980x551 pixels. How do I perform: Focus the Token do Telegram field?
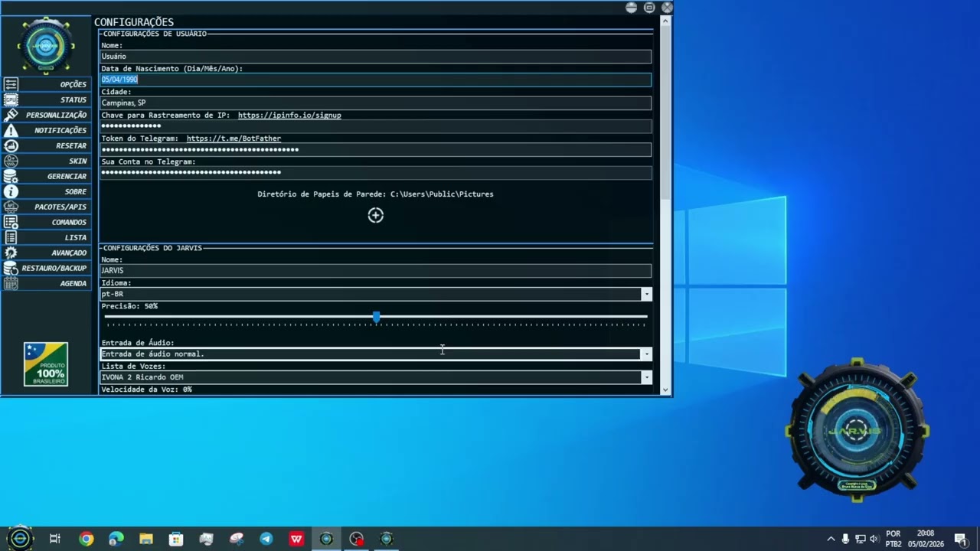point(376,150)
